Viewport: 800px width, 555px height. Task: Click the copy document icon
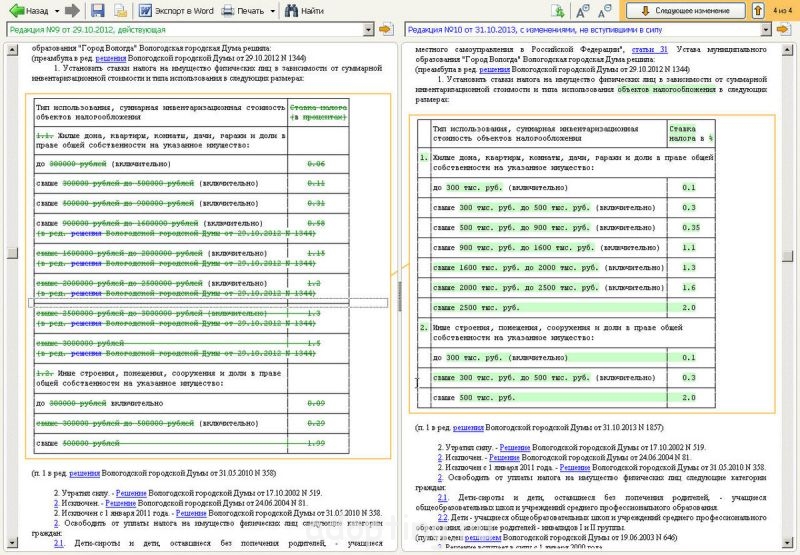click(119, 11)
